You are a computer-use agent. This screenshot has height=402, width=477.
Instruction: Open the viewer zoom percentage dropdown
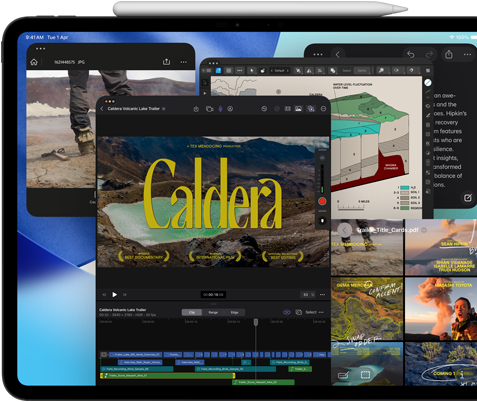(308, 295)
